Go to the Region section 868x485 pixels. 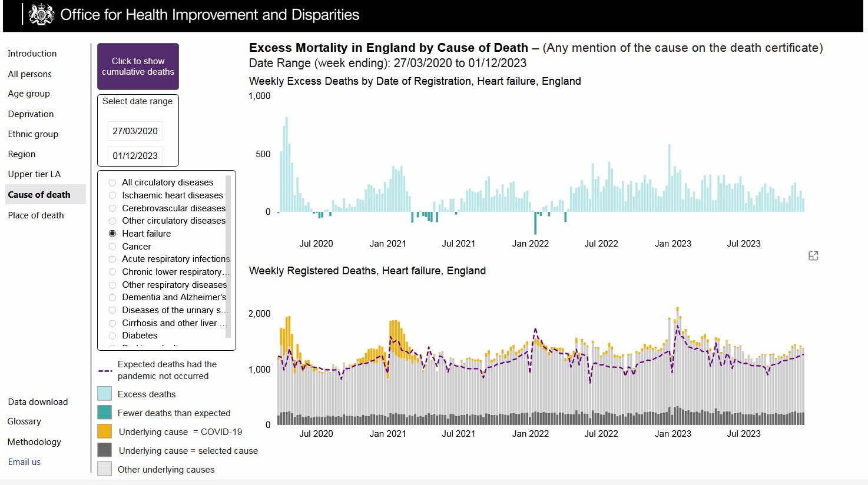(22, 154)
